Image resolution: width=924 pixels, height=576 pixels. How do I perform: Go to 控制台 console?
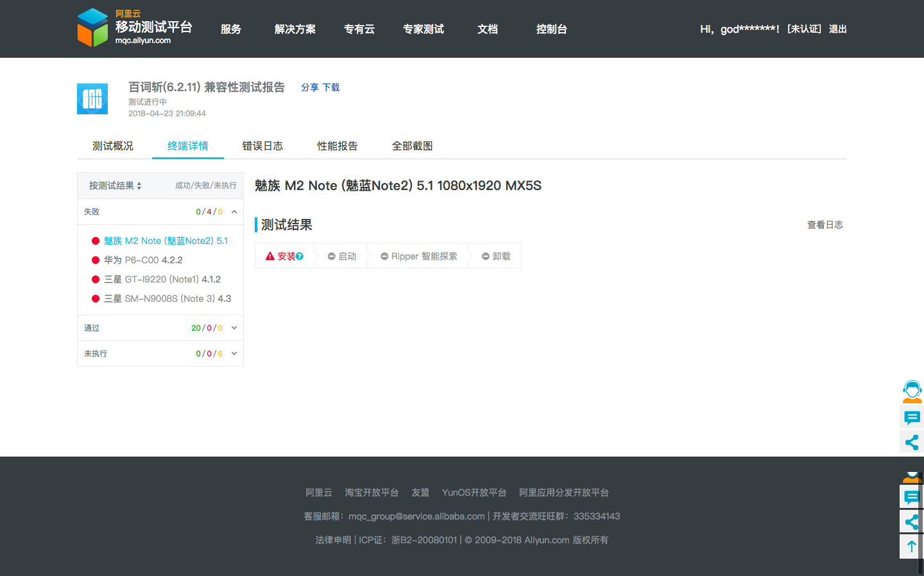[x=552, y=29]
